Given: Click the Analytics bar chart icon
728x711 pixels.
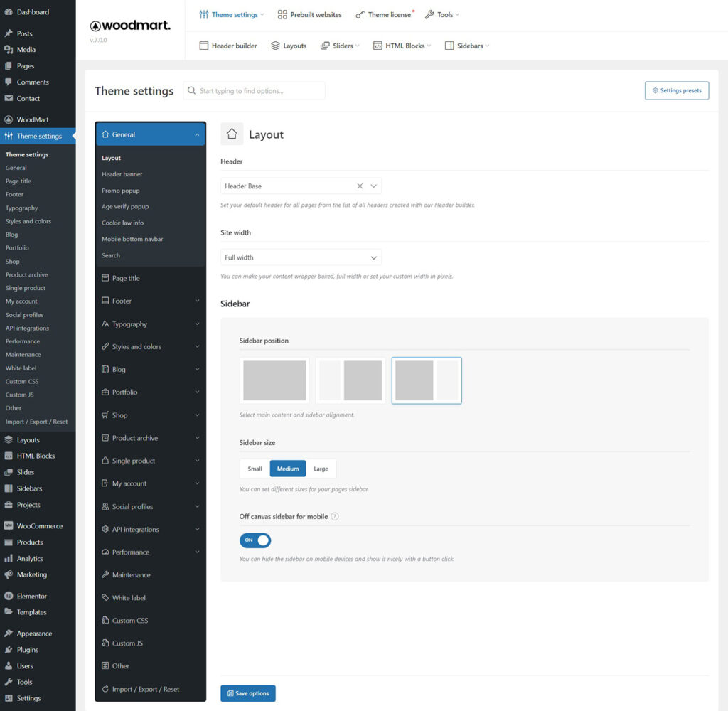Looking at the screenshot, I should click(9, 558).
